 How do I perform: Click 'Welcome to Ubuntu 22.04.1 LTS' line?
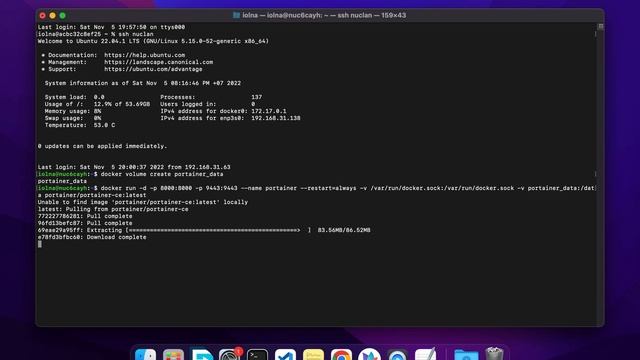153,41
